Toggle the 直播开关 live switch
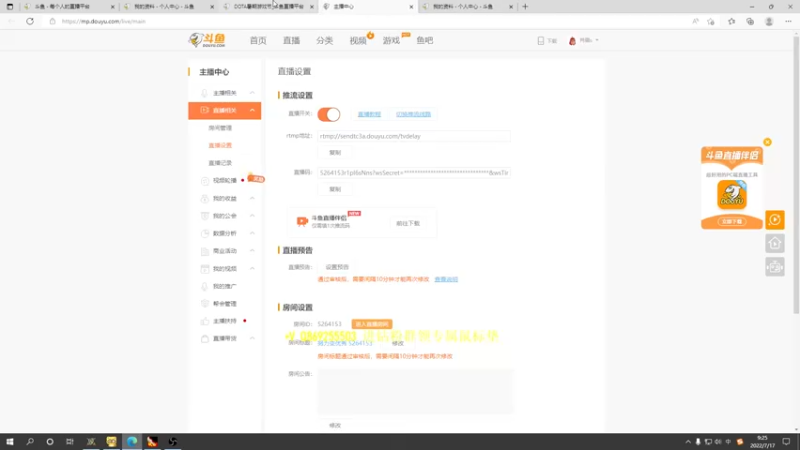800x450 pixels. pos(329,114)
